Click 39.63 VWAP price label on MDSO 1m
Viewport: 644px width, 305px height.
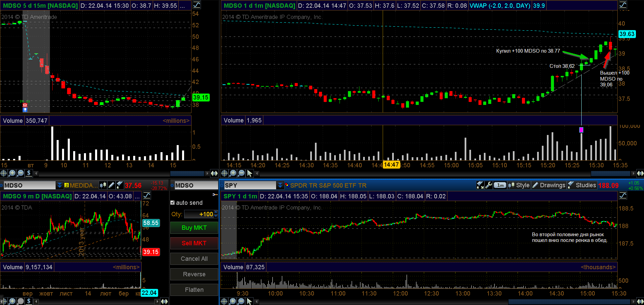pos(627,34)
